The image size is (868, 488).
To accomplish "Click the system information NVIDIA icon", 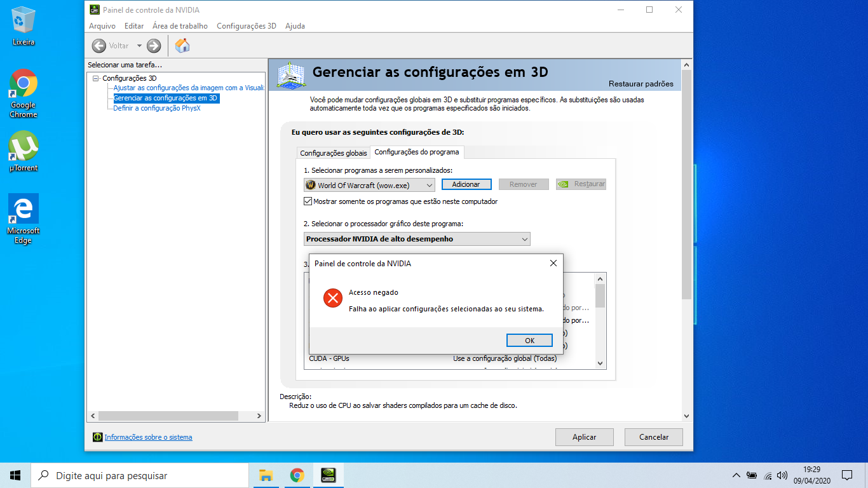I will 98,437.
